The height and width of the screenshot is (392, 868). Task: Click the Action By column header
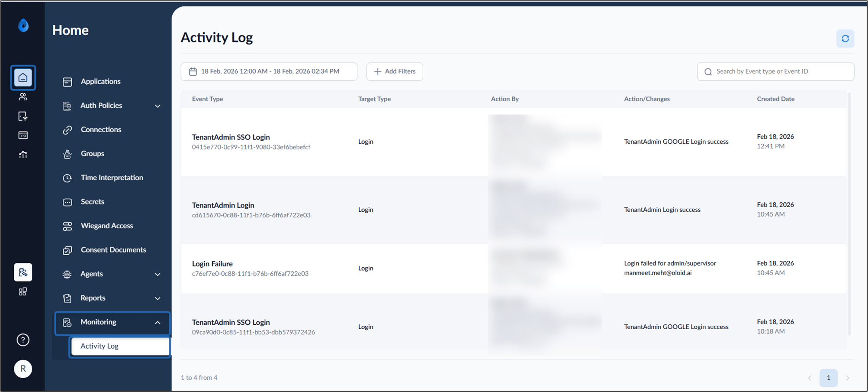click(505, 99)
